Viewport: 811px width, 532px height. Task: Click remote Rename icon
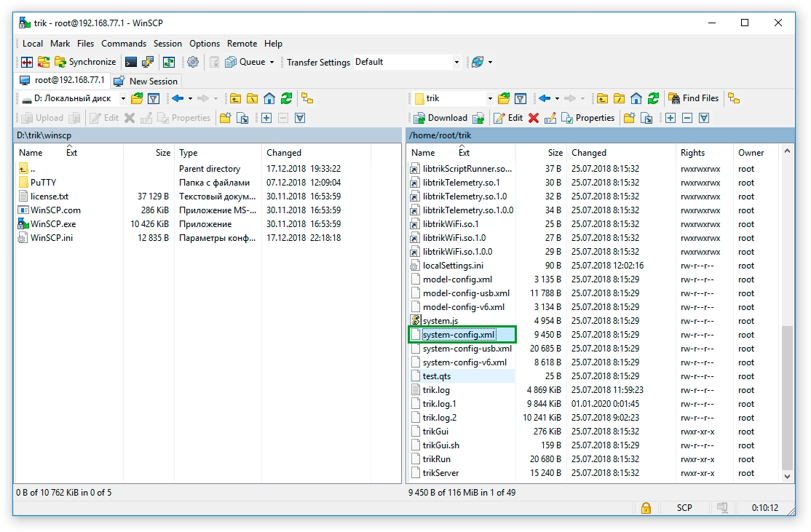pyautogui.click(x=550, y=118)
